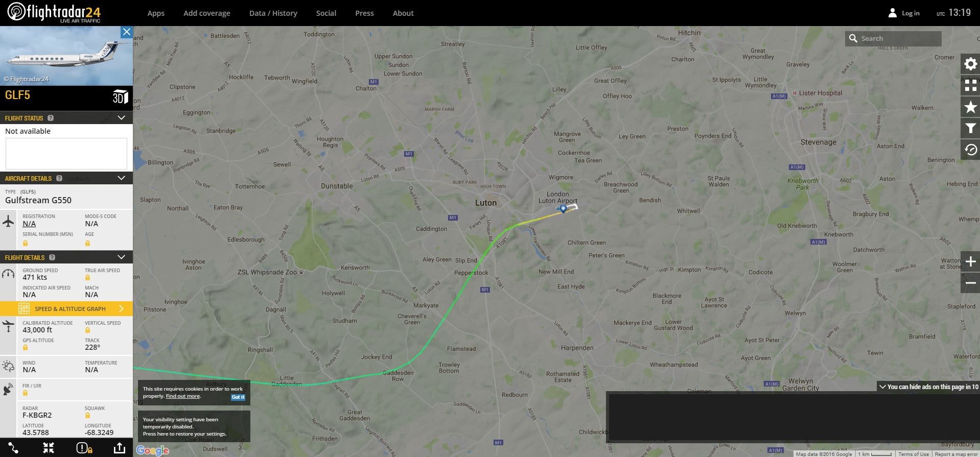Open the Add coverage menu

pos(207,13)
